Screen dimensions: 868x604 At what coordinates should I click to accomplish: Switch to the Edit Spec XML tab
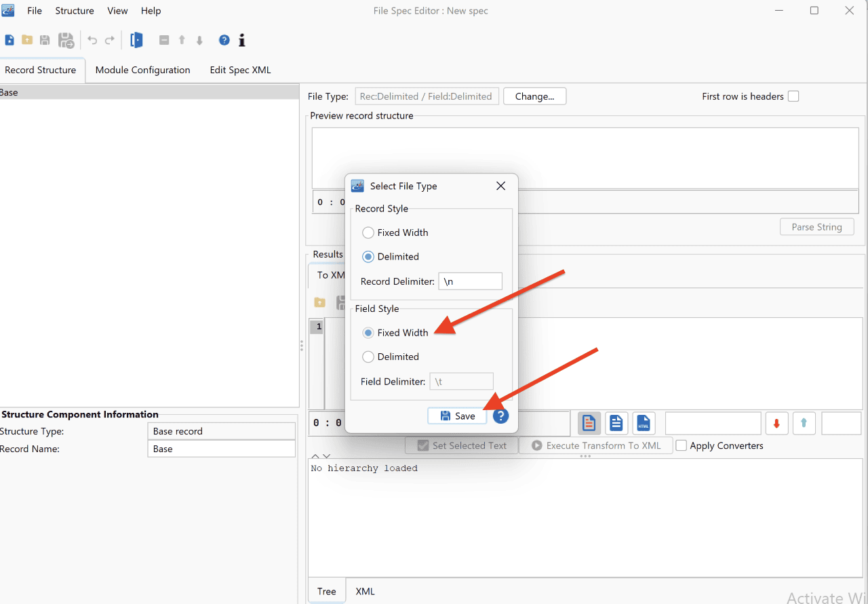(240, 70)
